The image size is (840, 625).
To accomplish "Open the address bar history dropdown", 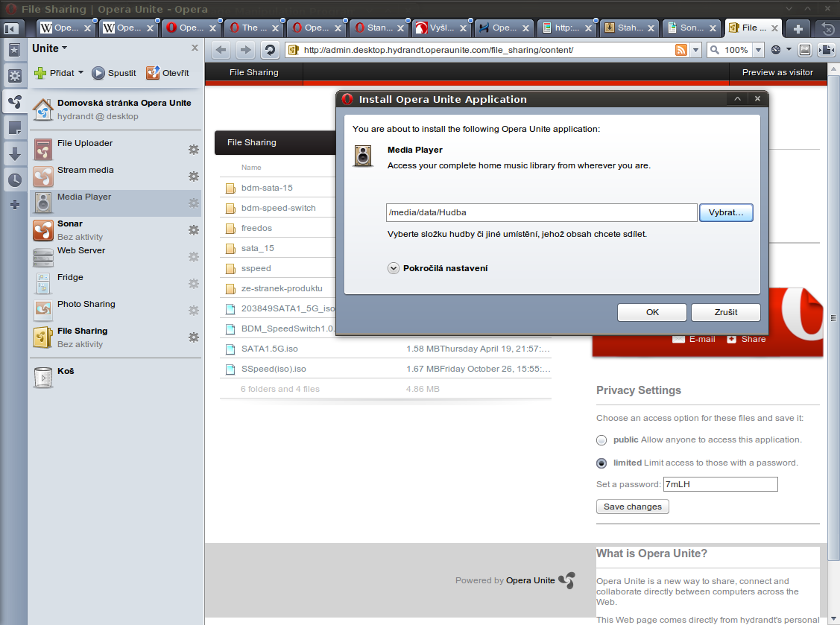I will pos(696,51).
